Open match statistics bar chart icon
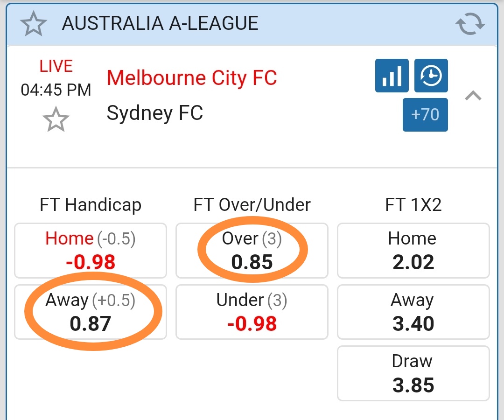The height and width of the screenshot is (420, 504). tap(392, 76)
